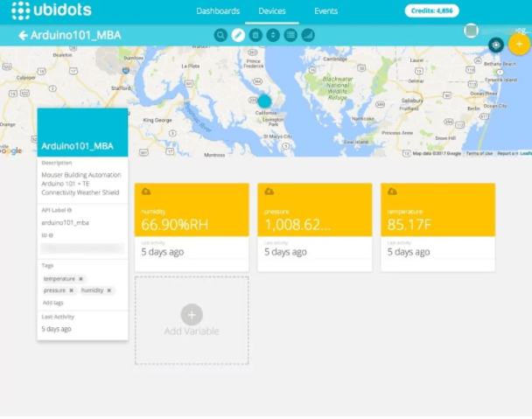Click the Credits: 4,856 button
Image resolution: width=532 pixels, height=419 pixels.
point(431,10)
